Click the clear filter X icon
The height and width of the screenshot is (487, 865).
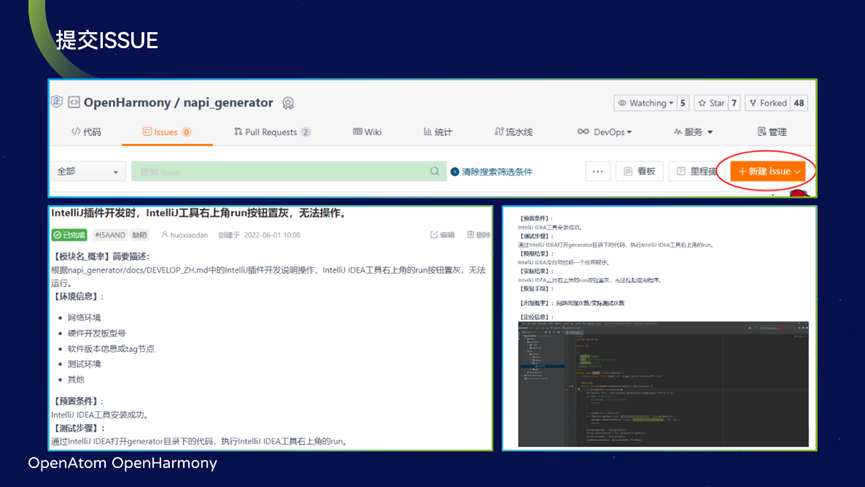tap(455, 172)
